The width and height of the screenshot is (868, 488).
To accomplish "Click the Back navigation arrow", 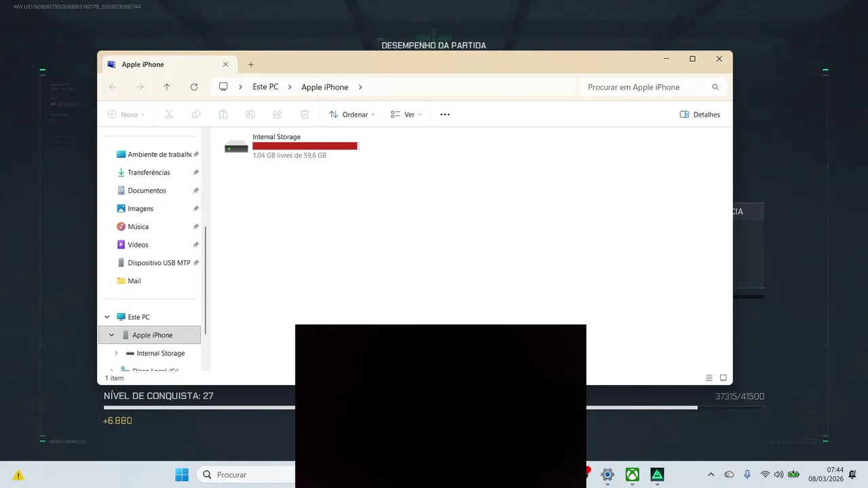I will coord(113,87).
